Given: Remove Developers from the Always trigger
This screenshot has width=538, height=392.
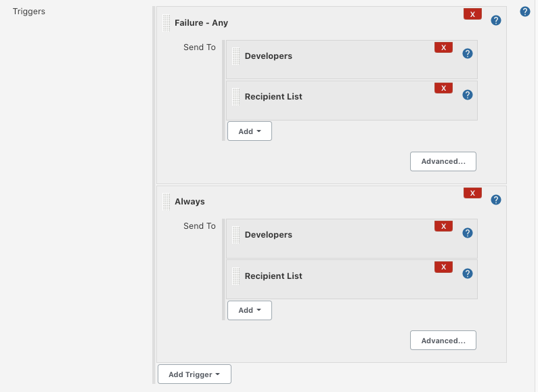Looking at the screenshot, I should [x=443, y=226].
